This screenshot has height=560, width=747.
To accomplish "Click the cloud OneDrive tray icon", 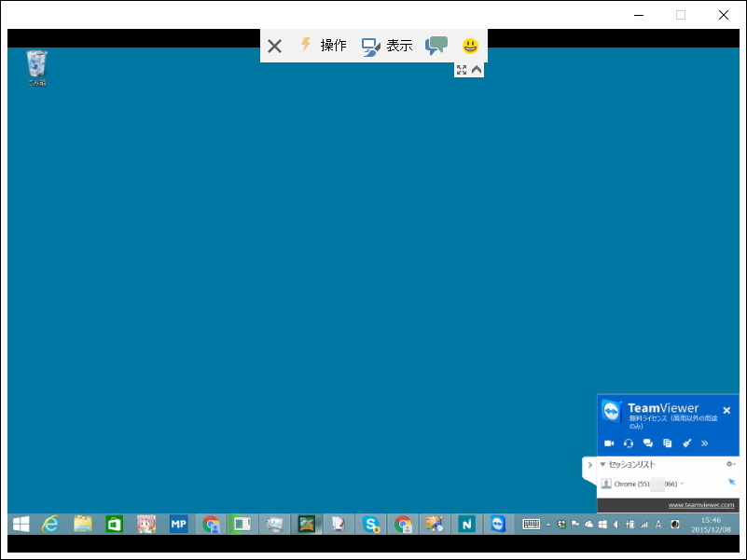I will click(x=588, y=525).
